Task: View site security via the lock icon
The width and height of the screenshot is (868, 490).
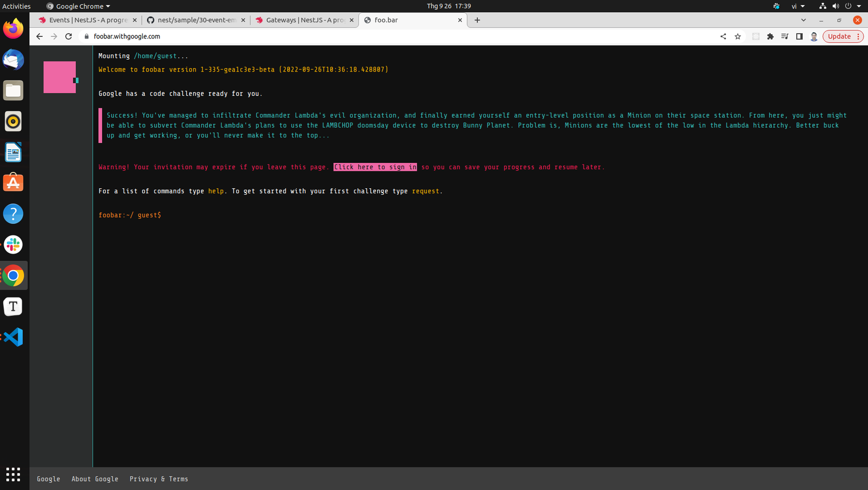Action: click(86, 36)
